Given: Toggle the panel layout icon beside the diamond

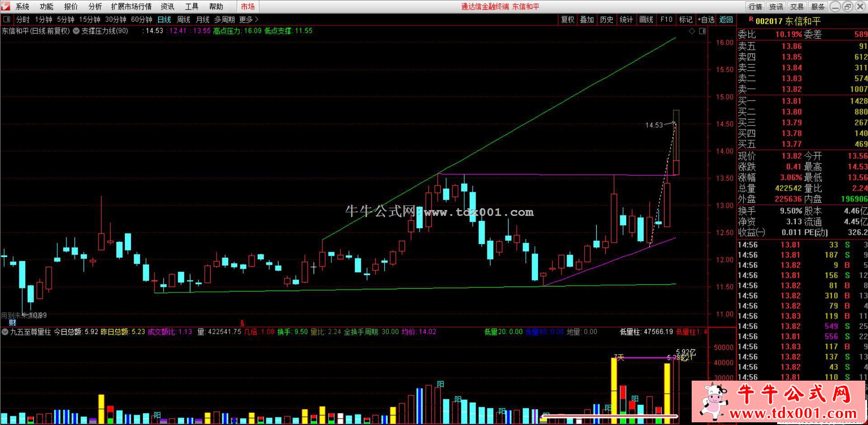Looking at the screenshot, I should tap(702, 31).
